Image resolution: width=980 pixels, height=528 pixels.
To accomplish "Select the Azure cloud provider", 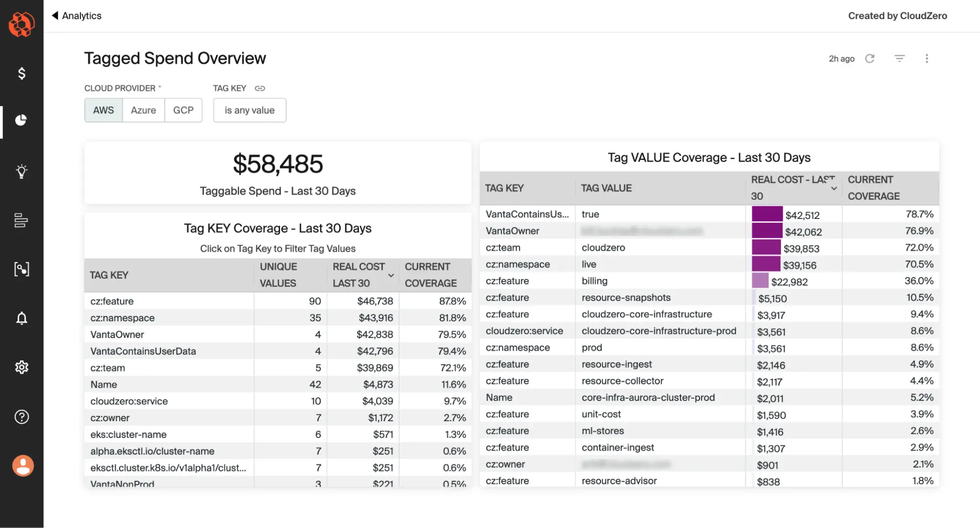I will coord(143,110).
